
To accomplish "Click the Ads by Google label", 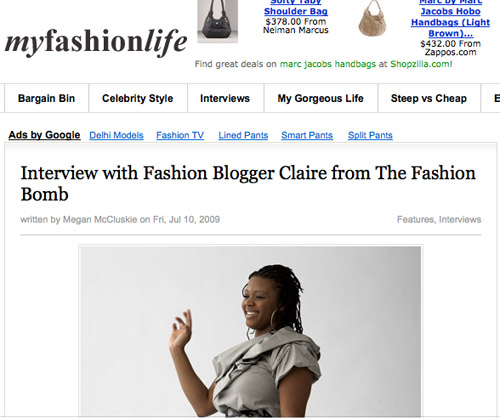I will point(44,135).
